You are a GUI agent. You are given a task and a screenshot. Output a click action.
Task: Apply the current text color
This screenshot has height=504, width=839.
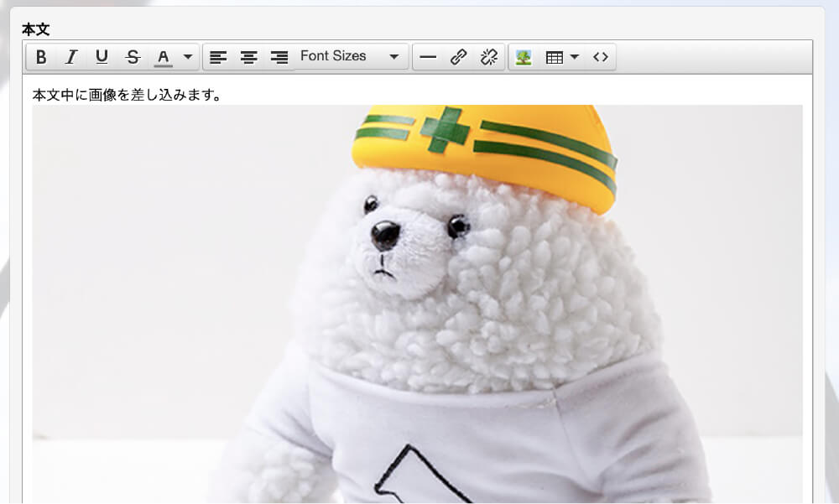click(164, 57)
